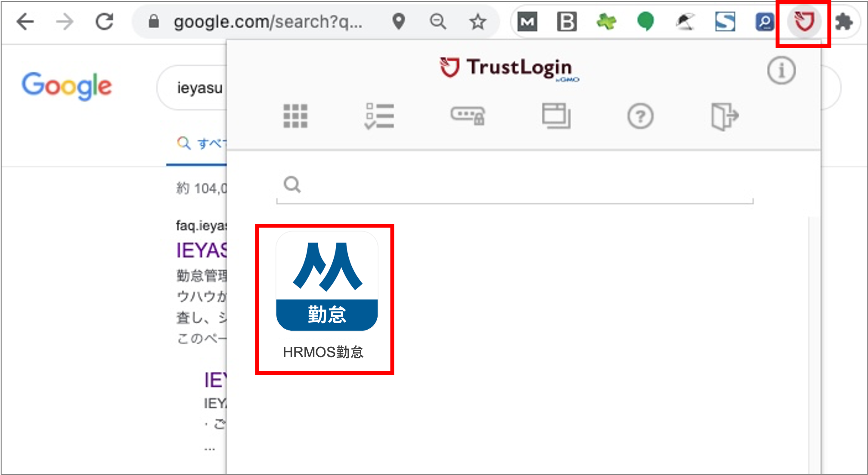Log out using the door exit icon
The image size is (868, 475).
[x=725, y=115]
